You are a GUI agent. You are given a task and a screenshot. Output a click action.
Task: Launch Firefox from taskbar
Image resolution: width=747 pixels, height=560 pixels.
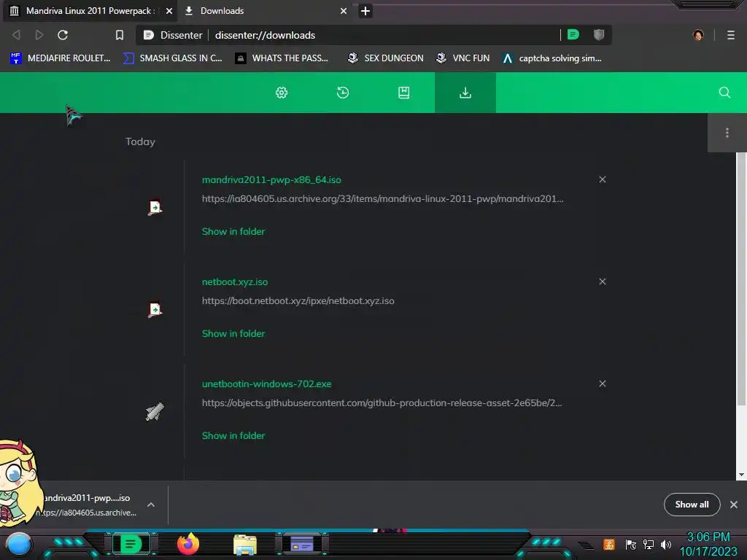[188, 543]
